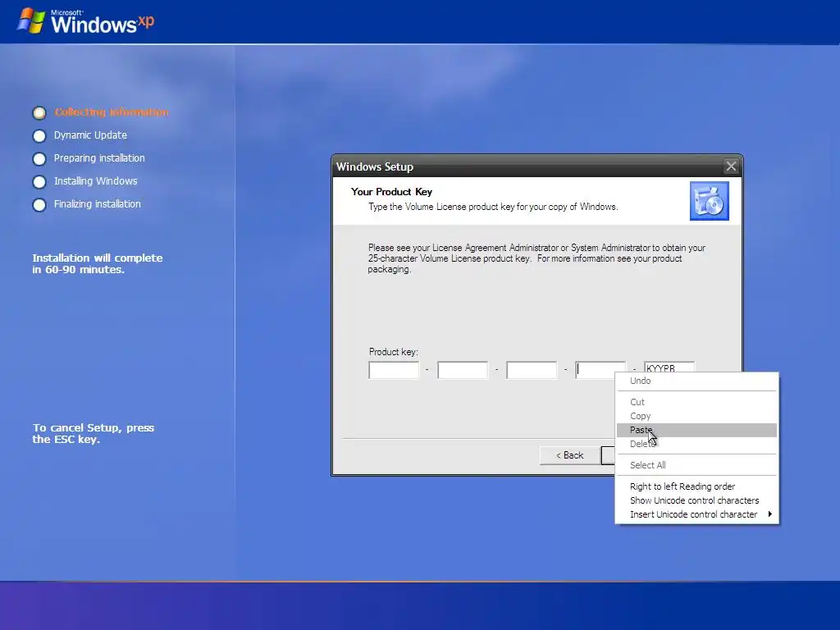
Task: Close the Windows Setup dialog
Action: click(731, 167)
